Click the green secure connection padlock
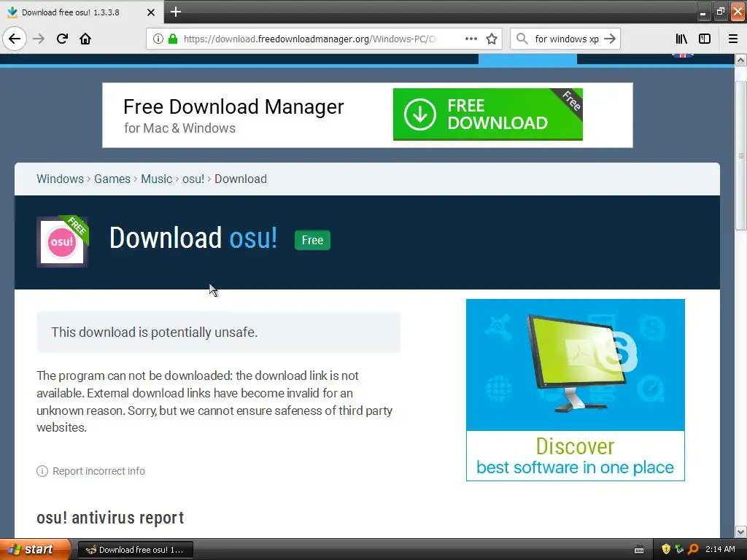Screen dimensions: 747x560 173,39
